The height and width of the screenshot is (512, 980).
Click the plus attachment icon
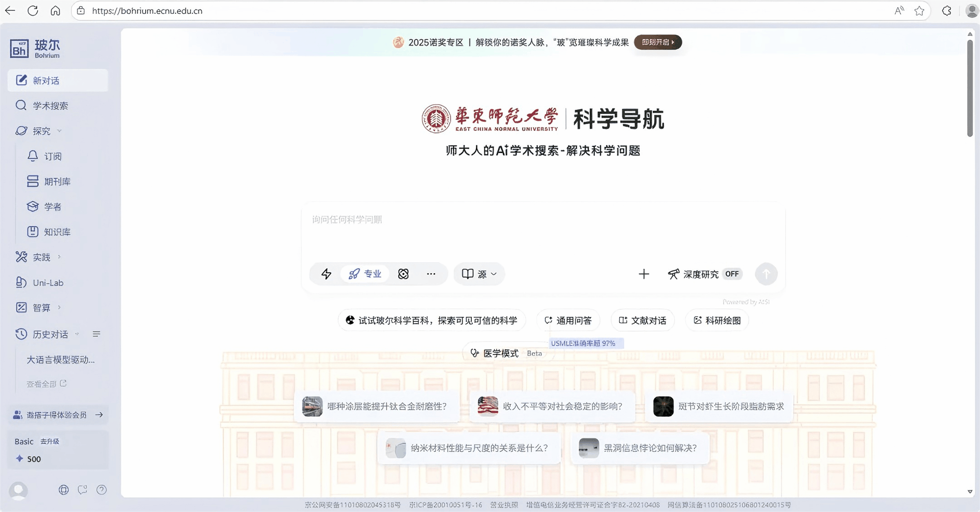[x=644, y=274]
